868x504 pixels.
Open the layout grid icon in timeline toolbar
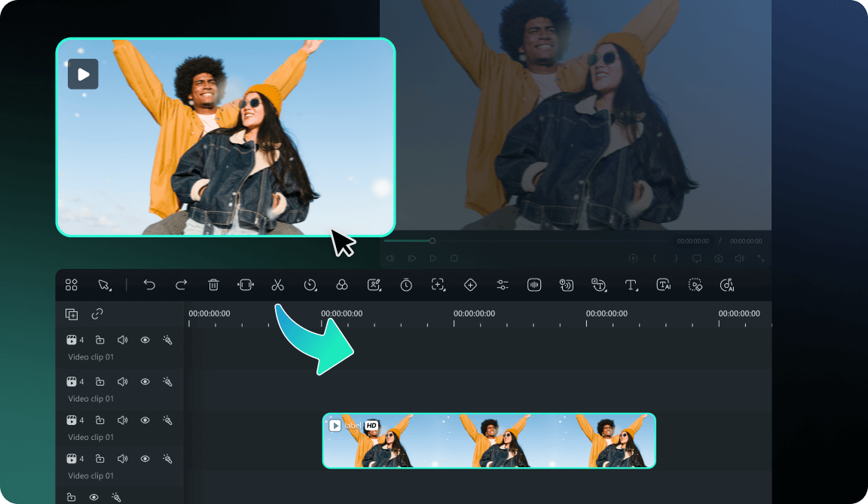click(72, 285)
